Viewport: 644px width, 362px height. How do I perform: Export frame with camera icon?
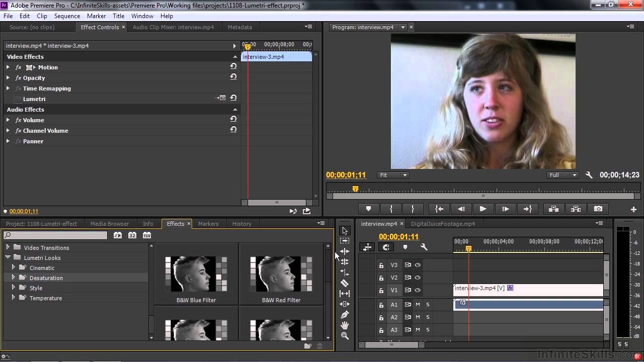pos(598,209)
